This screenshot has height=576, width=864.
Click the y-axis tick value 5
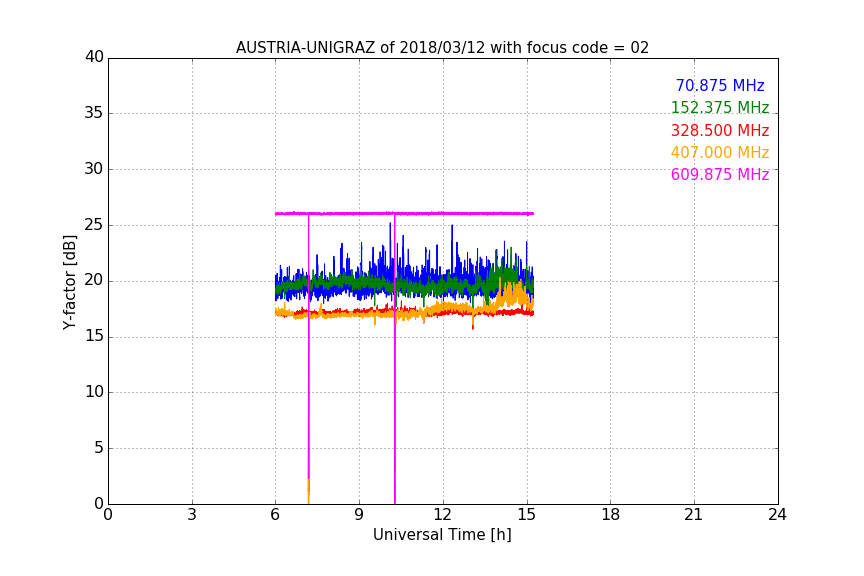pos(99,448)
